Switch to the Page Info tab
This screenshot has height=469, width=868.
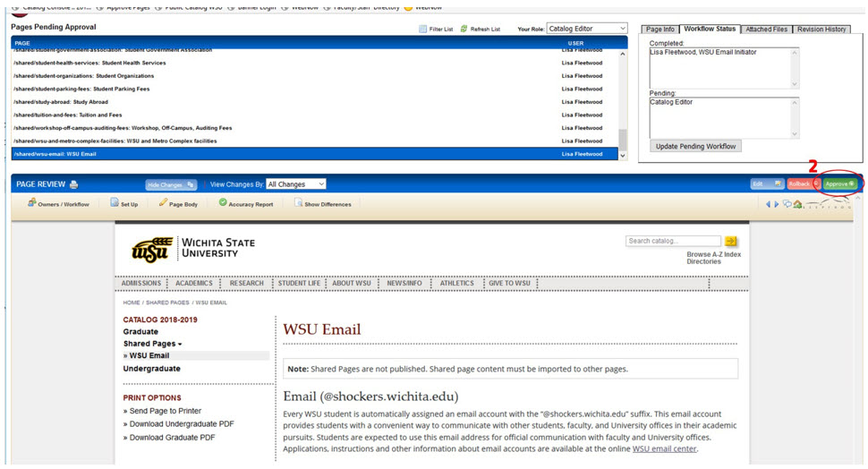point(660,30)
